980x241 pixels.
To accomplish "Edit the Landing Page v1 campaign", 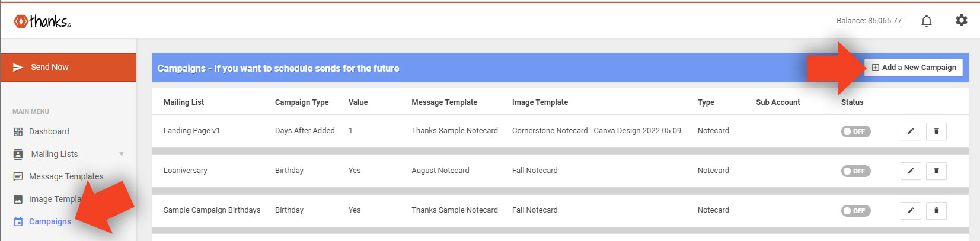I will [x=911, y=131].
